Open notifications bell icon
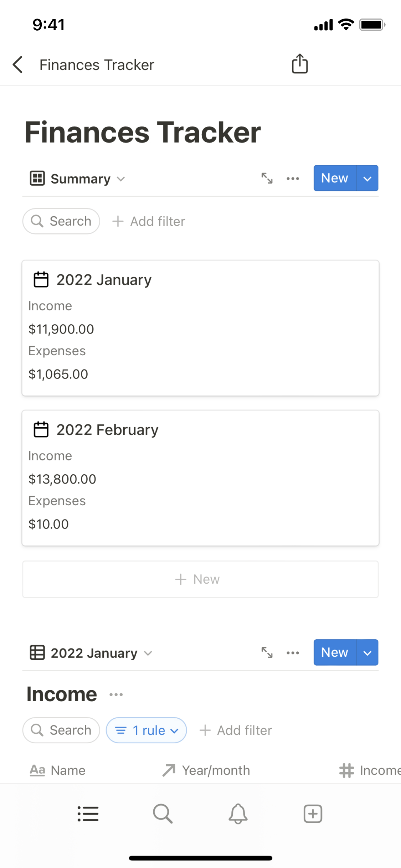Viewport: 401px width, 868px height. [x=238, y=814]
